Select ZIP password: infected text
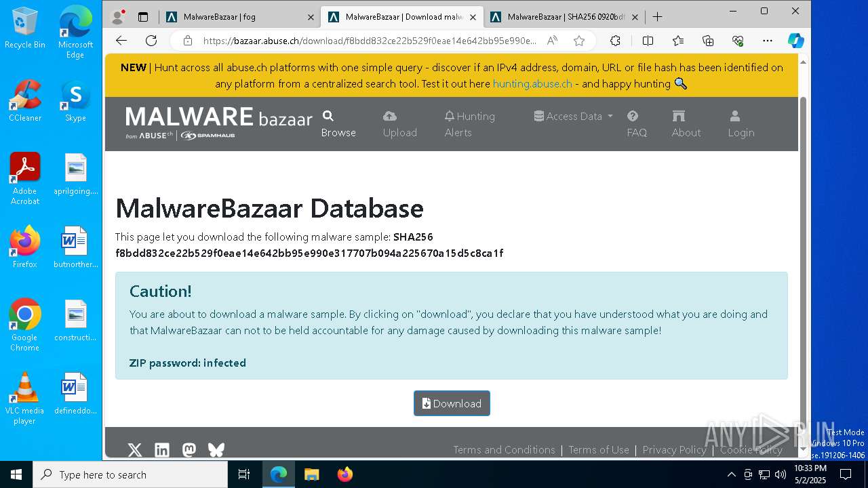This screenshot has height=488, width=868. point(188,363)
